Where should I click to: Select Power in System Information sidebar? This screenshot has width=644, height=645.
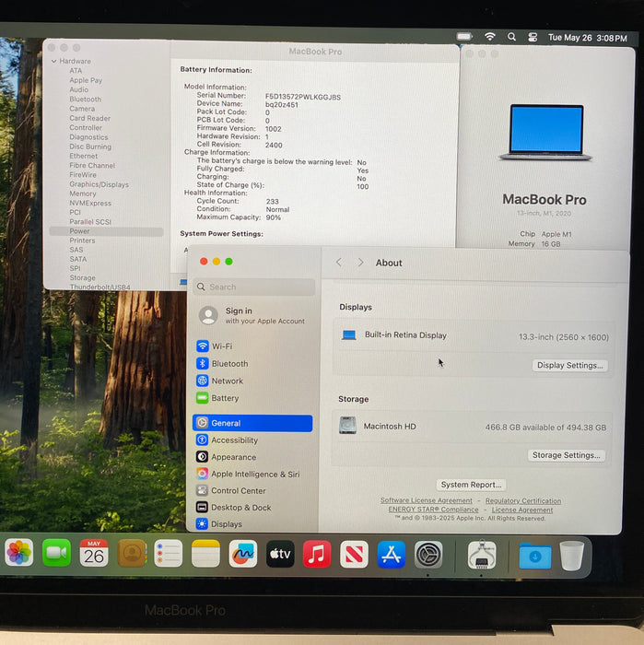pyautogui.click(x=107, y=231)
